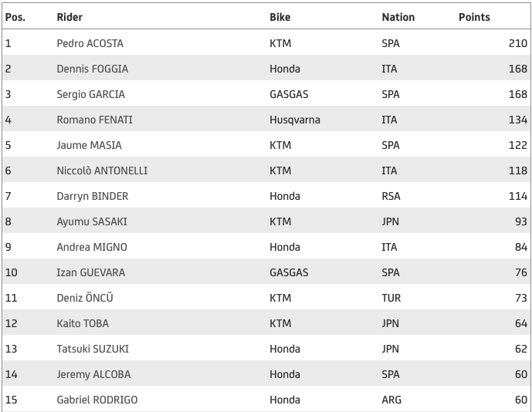Select the Bike column header
This screenshot has width=532, height=412.
[280, 17]
